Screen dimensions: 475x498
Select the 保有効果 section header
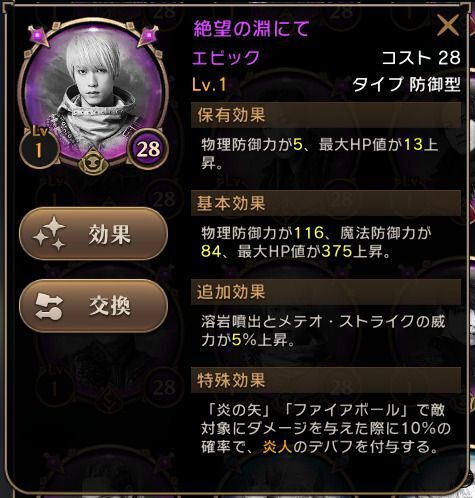(x=326, y=115)
